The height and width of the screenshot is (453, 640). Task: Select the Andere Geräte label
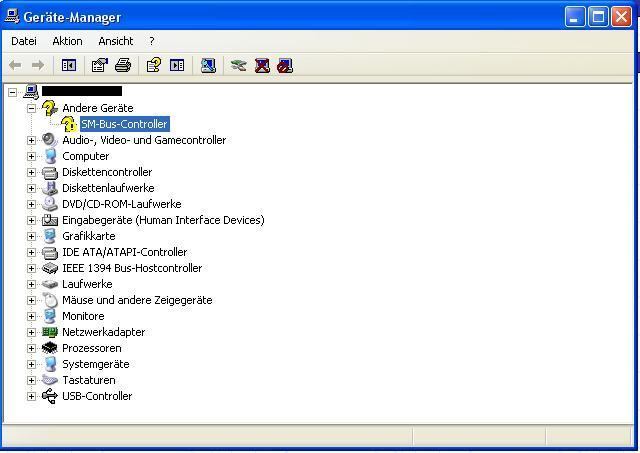98,108
